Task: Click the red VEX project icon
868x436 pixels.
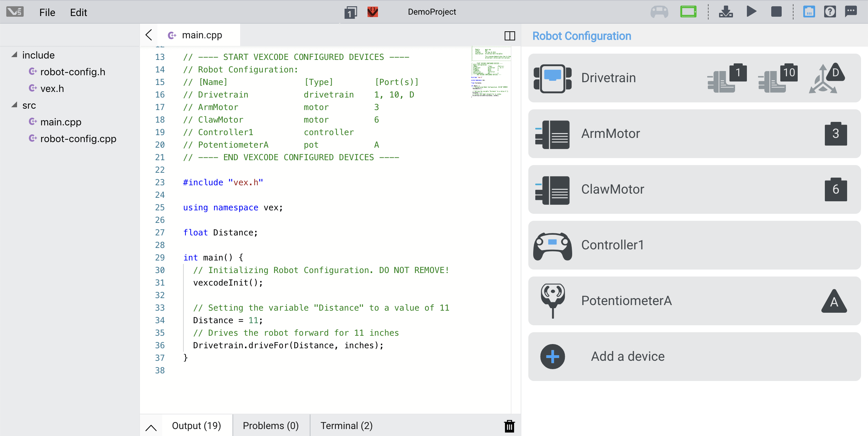Action: point(373,12)
